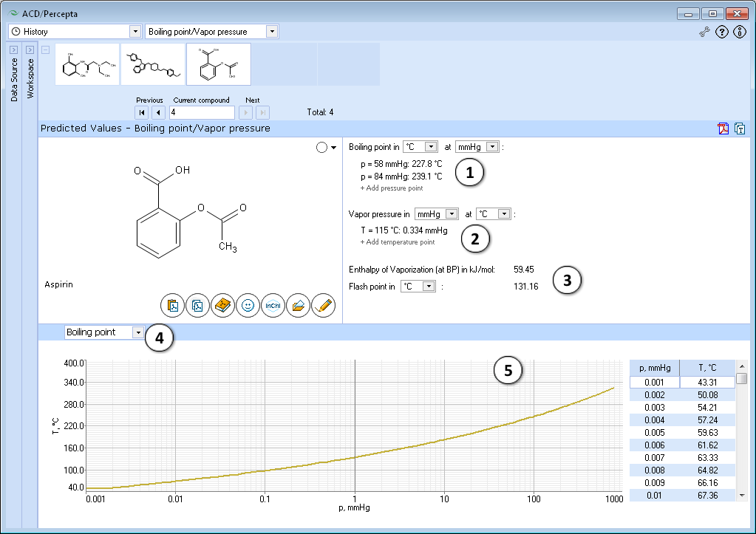756x534 pixels.
Task: Go to the previous compound
Action: coord(158,113)
